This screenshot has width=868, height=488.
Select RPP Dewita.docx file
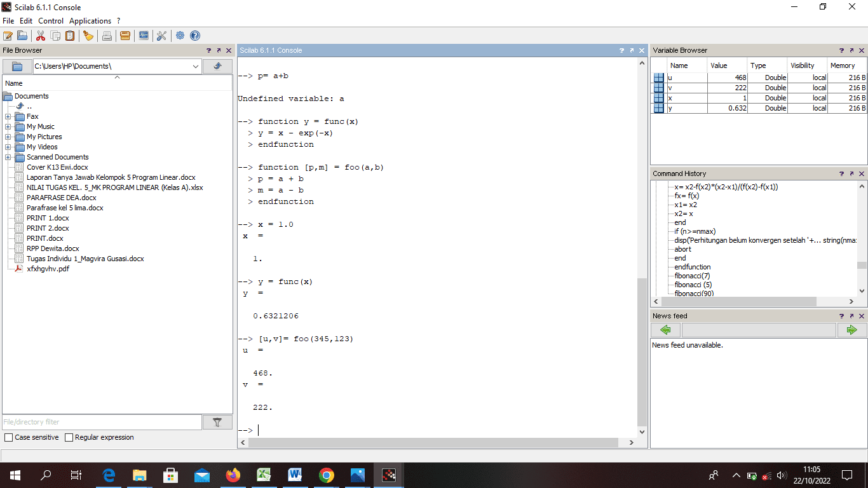pyautogui.click(x=53, y=248)
